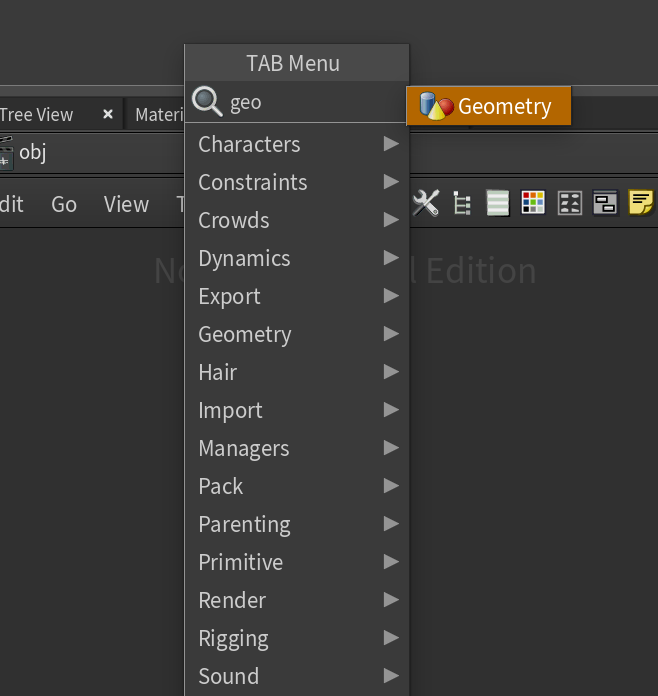
Task: Expand the Import submenu arrow
Action: [391, 410]
